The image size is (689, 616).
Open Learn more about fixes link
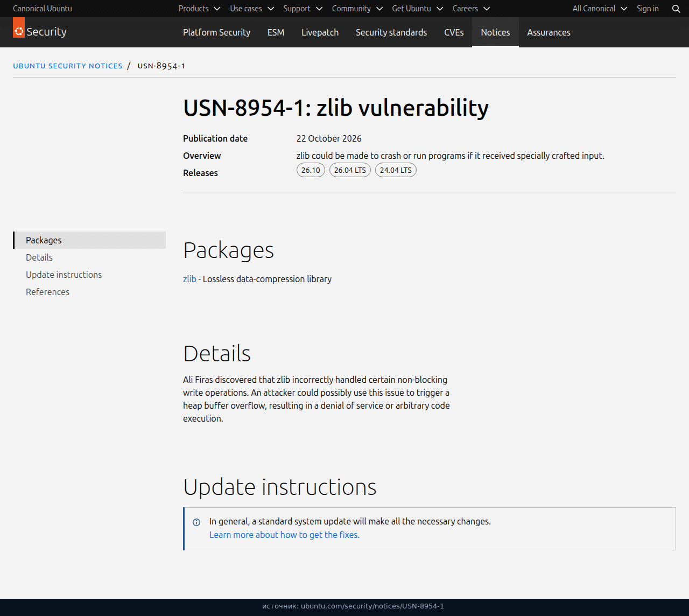point(284,535)
